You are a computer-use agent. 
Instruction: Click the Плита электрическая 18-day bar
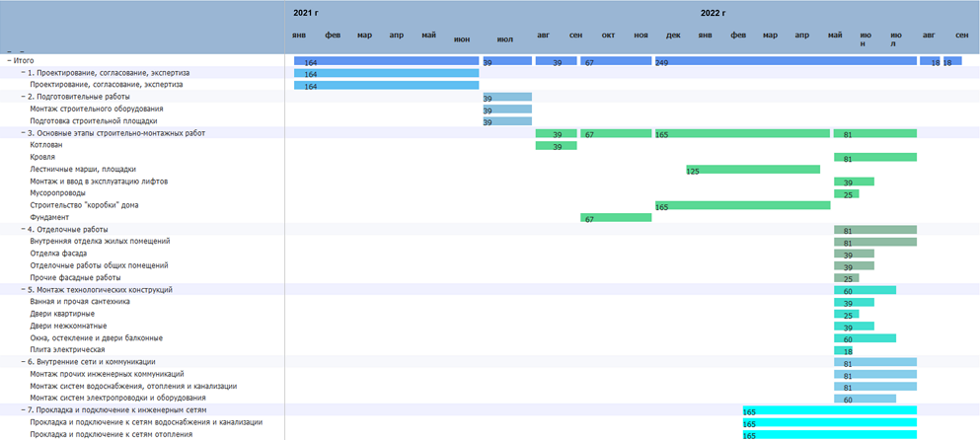pyautogui.click(x=843, y=350)
